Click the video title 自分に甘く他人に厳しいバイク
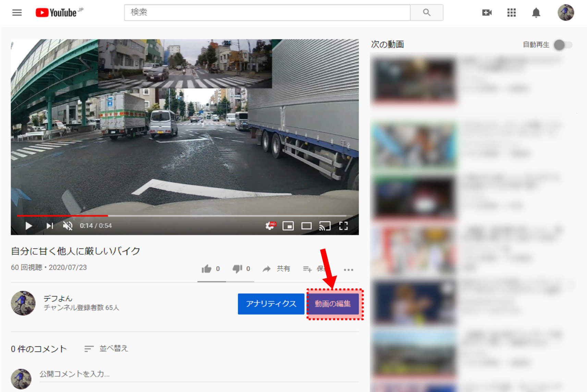 (x=76, y=251)
